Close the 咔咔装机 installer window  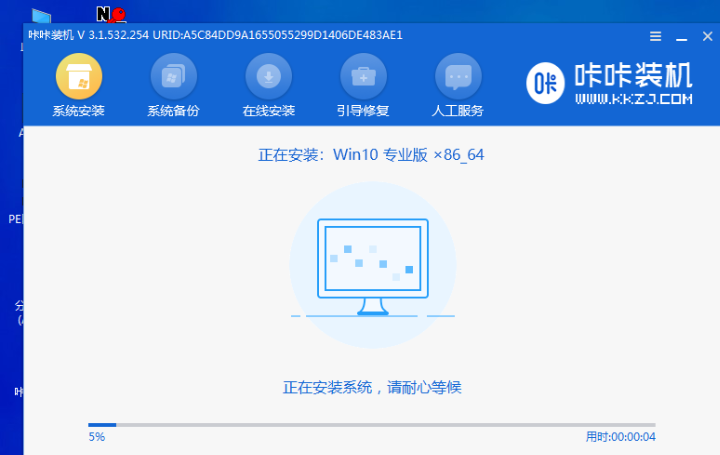[x=706, y=36]
